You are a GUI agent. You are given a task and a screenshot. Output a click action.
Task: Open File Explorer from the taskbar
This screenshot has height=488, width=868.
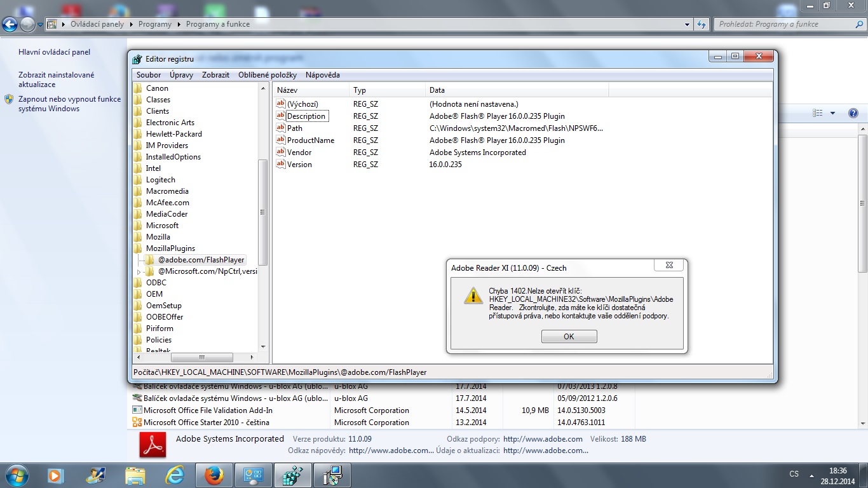tap(135, 475)
